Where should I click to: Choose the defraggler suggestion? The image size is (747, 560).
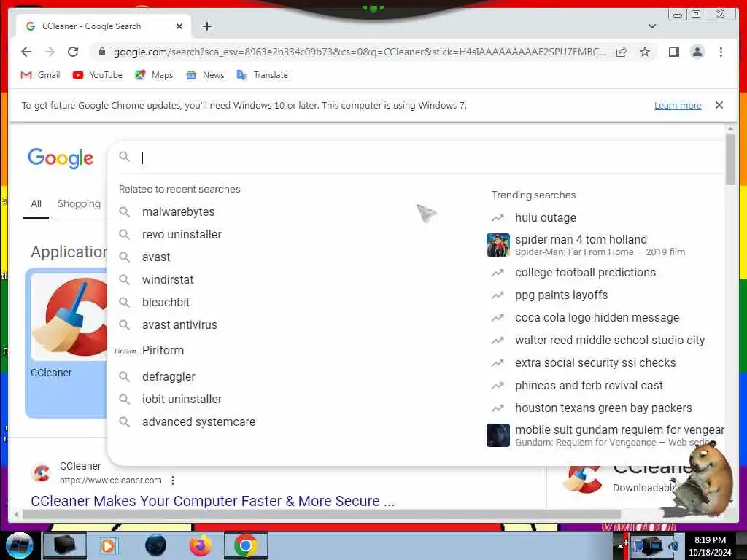coord(169,377)
